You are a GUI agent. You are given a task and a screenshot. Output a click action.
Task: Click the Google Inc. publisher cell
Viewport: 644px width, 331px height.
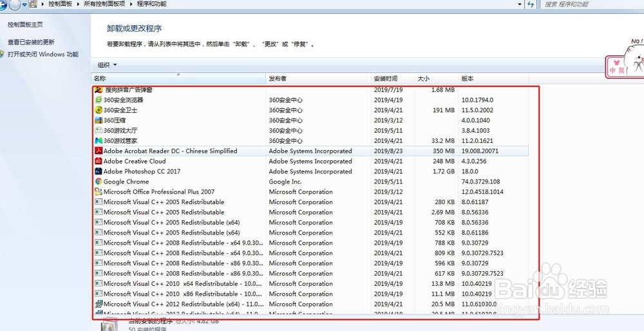tap(285, 182)
